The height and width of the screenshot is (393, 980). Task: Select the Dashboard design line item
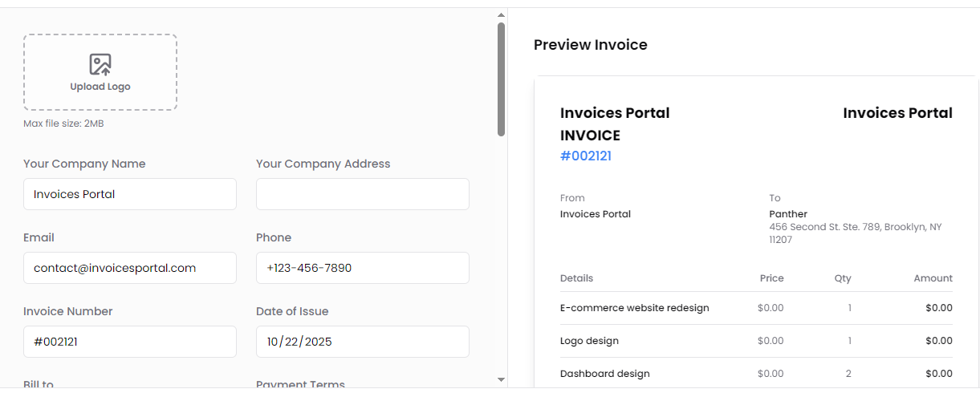coord(605,374)
